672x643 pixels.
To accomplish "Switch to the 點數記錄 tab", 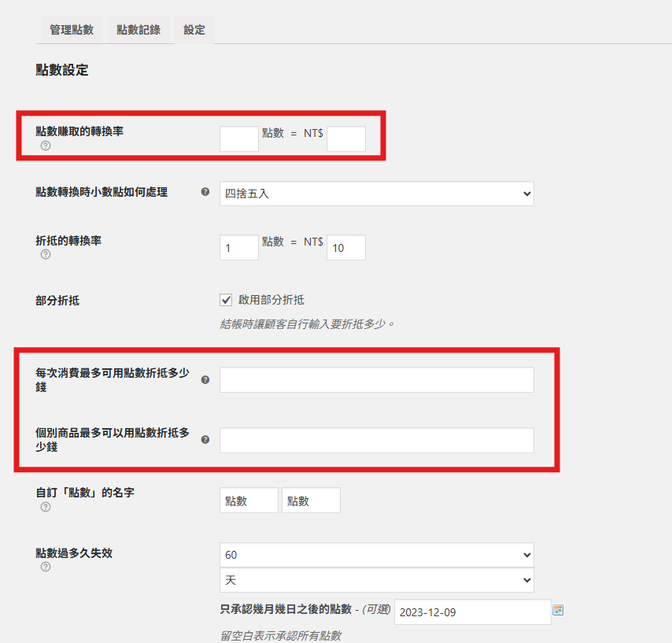I will point(138,30).
